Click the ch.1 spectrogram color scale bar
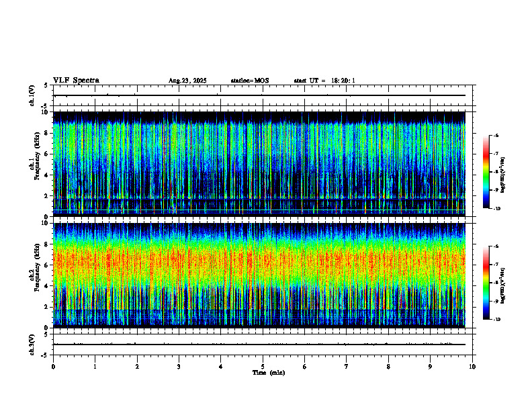 (x=486, y=172)
